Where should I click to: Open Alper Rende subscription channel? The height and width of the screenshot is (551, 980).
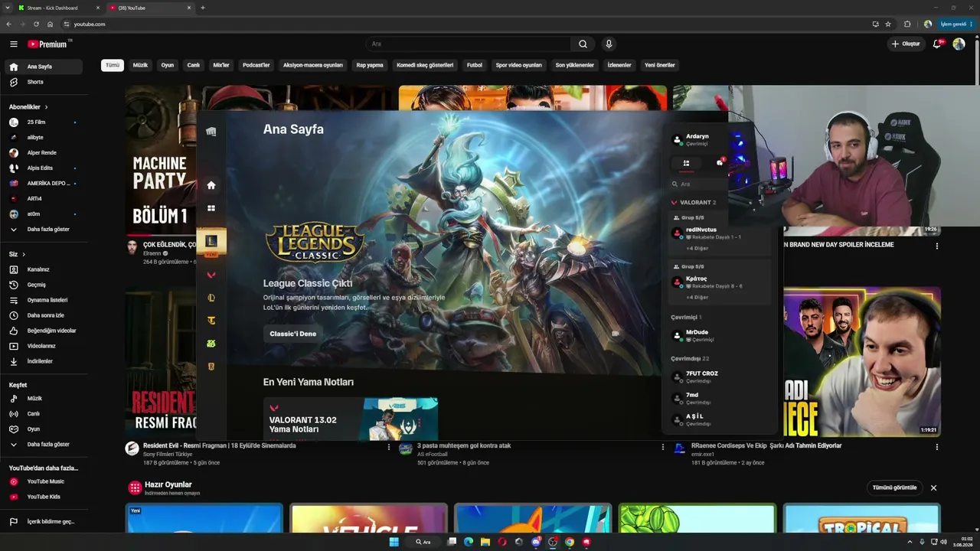coord(44,152)
